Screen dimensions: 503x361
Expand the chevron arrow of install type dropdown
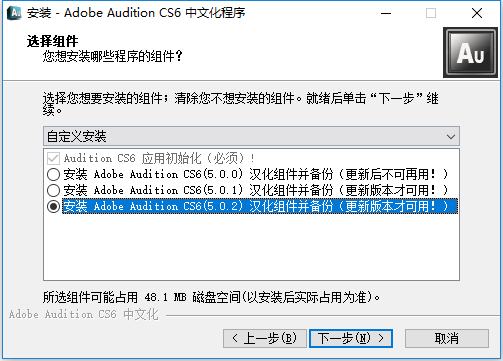[451, 137]
